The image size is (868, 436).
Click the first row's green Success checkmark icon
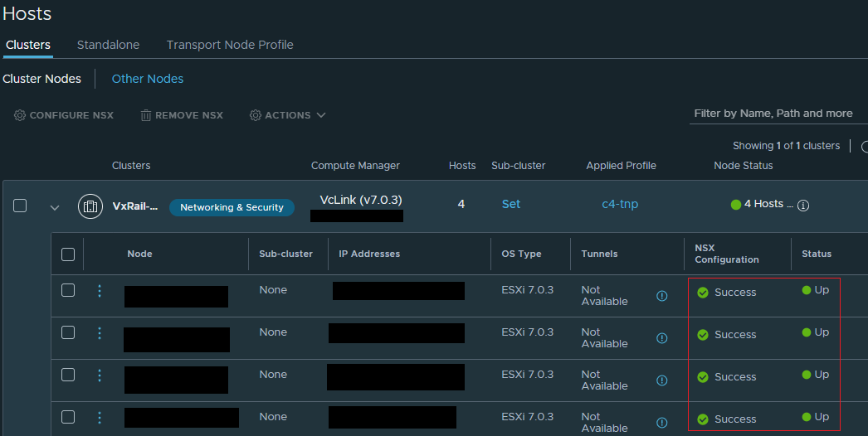703,293
